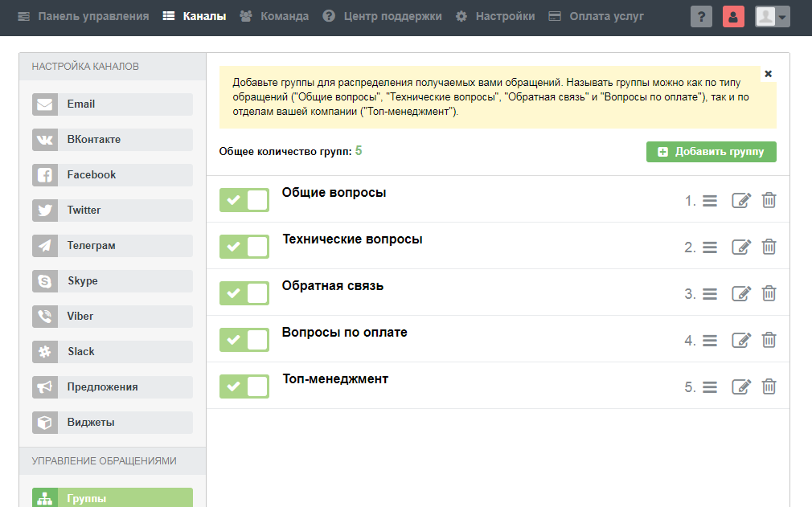Toggle off the Обратная связь group

pyautogui.click(x=244, y=293)
